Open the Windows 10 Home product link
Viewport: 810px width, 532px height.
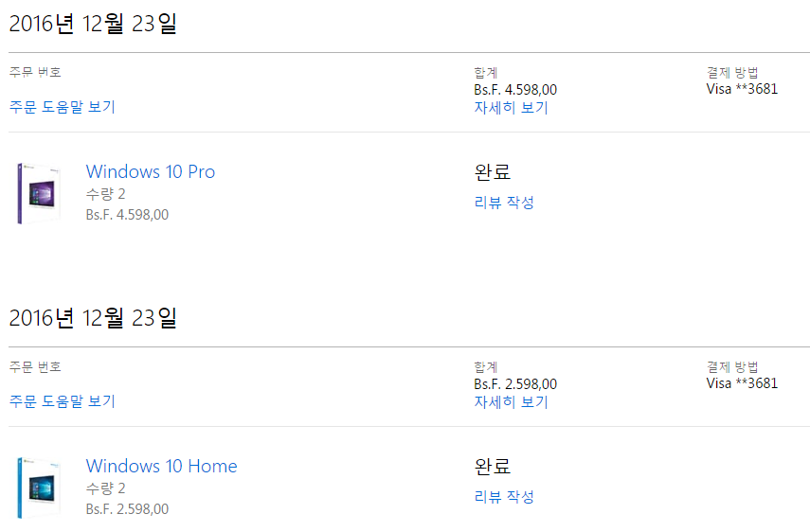click(161, 466)
